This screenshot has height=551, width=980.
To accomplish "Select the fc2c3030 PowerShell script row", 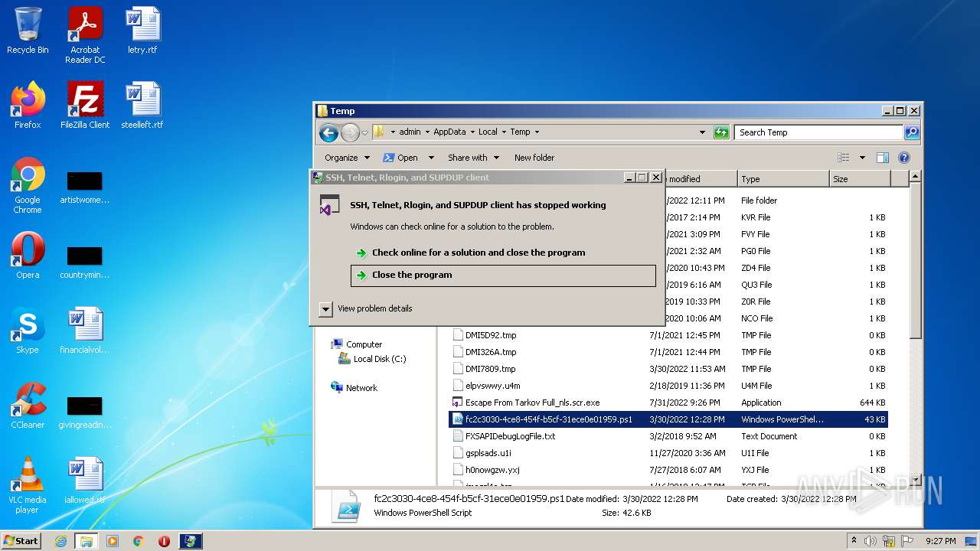I will (x=670, y=419).
